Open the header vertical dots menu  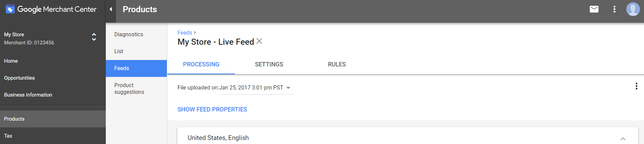(614, 9)
